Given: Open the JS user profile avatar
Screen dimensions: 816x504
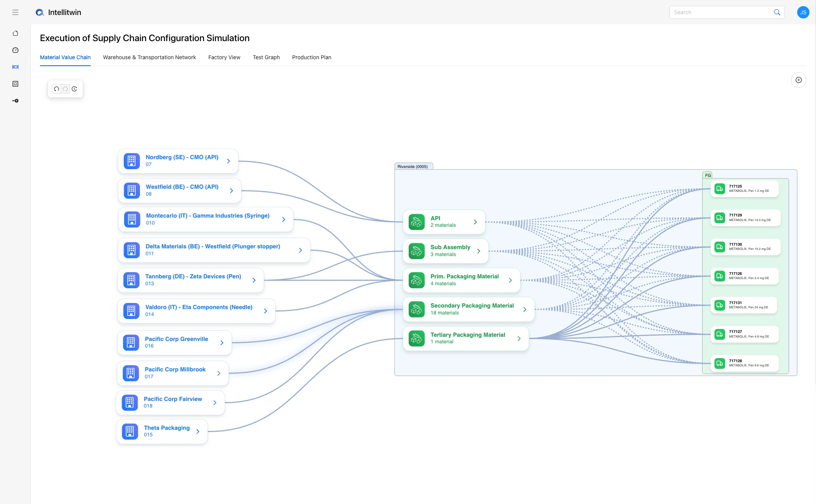Looking at the screenshot, I should click(803, 12).
